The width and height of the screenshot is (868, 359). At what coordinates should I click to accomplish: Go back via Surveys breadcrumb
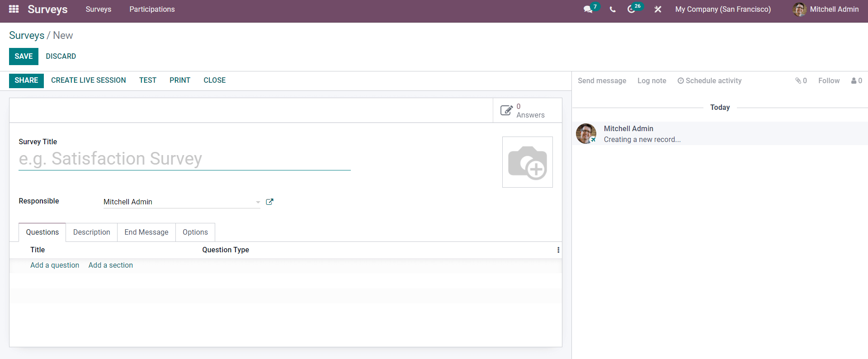pyautogui.click(x=27, y=35)
